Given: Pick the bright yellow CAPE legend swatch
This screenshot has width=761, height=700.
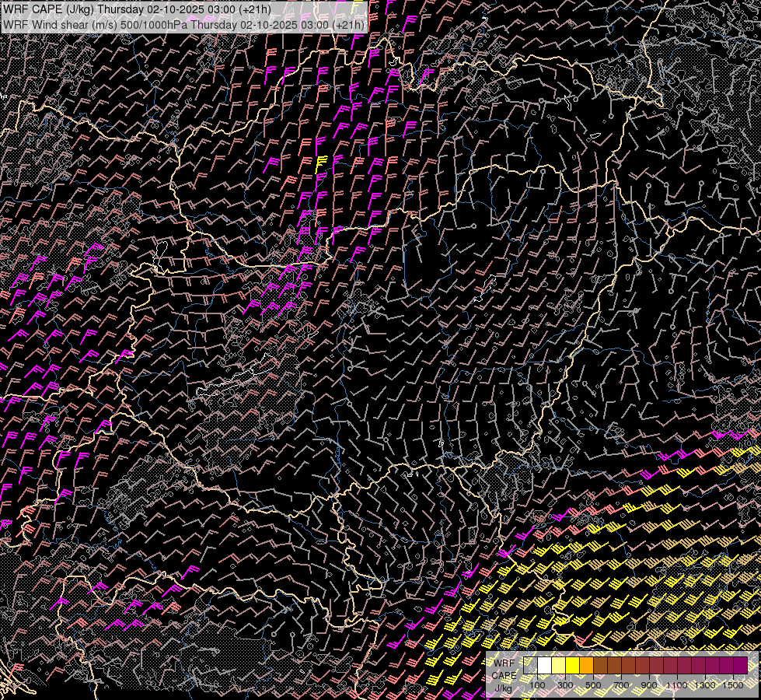Looking at the screenshot, I should pos(573,665).
